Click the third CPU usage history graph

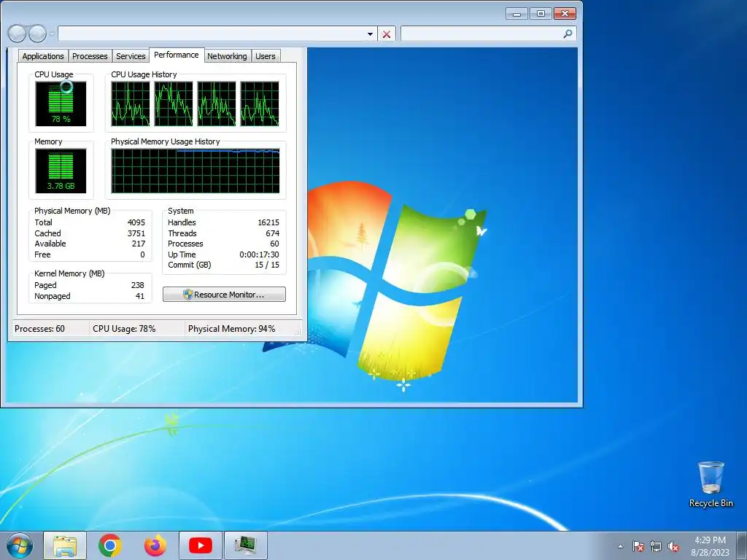tap(217, 104)
